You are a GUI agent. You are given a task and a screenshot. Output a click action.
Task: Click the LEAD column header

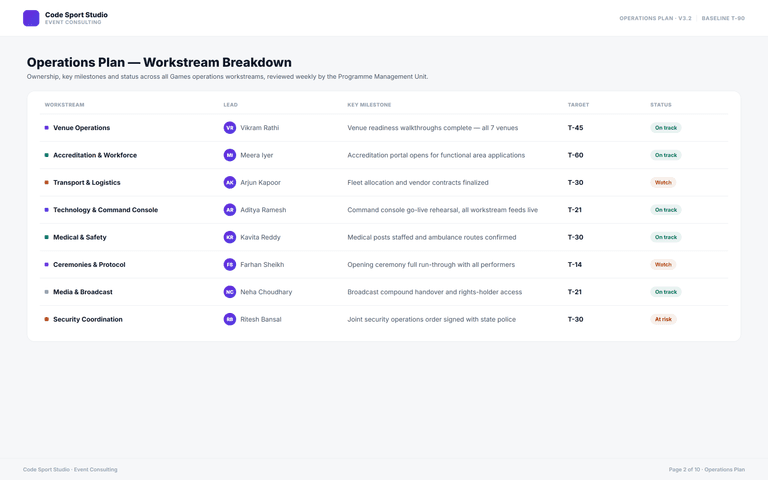(x=231, y=105)
